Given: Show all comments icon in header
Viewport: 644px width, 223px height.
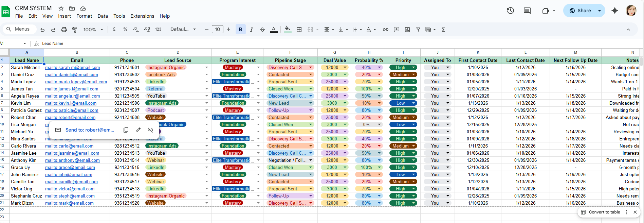Looking at the screenshot, I should coord(527,11).
